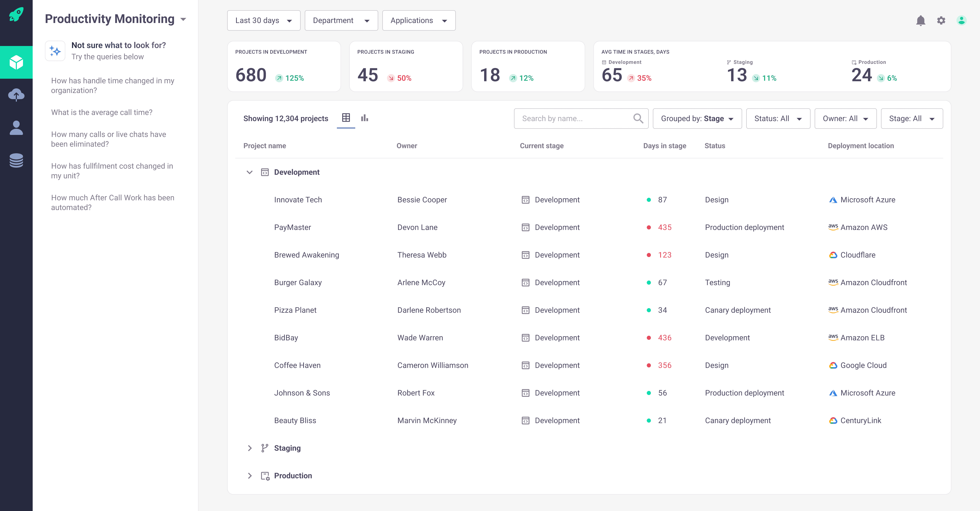This screenshot has width=980, height=511.
Task: Switch to chart view of projects
Action: tap(364, 118)
